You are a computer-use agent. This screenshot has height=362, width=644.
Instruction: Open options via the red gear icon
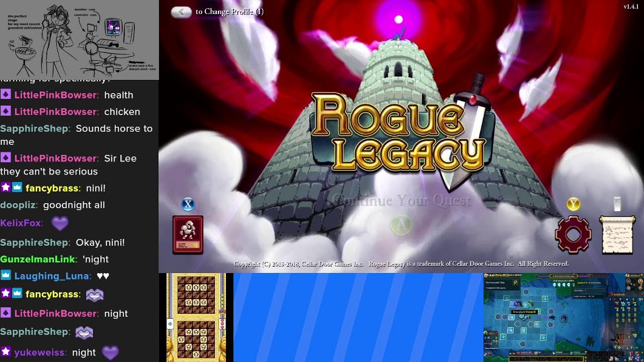pyautogui.click(x=573, y=234)
